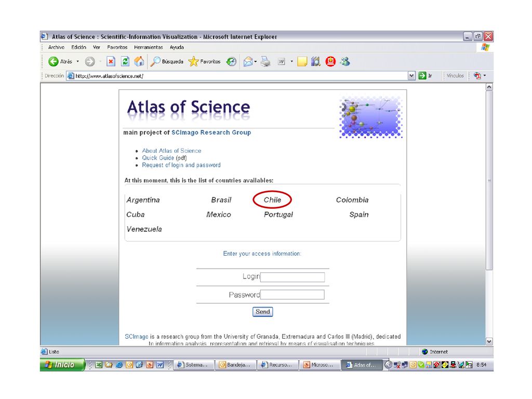Viewport: 532px width, 399px height.
Task: Select Portugal in country list
Action: [278, 215]
